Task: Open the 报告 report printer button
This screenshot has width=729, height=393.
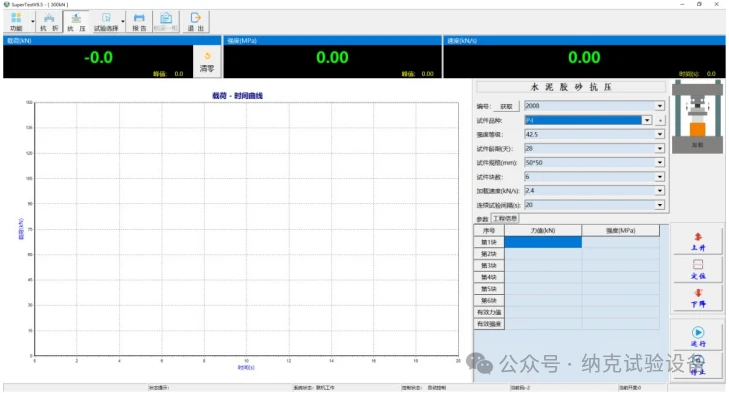Action: [x=139, y=22]
